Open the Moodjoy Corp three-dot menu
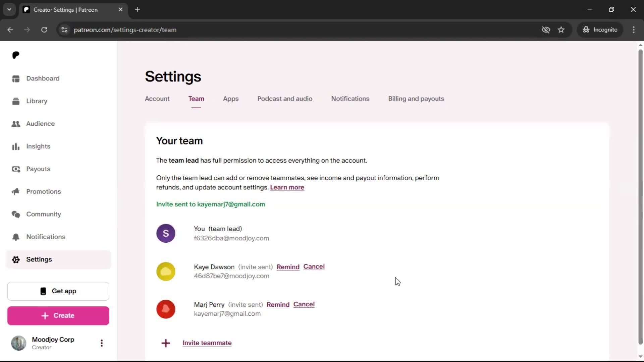The width and height of the screenshot is (644, 362). click(102, 343)
